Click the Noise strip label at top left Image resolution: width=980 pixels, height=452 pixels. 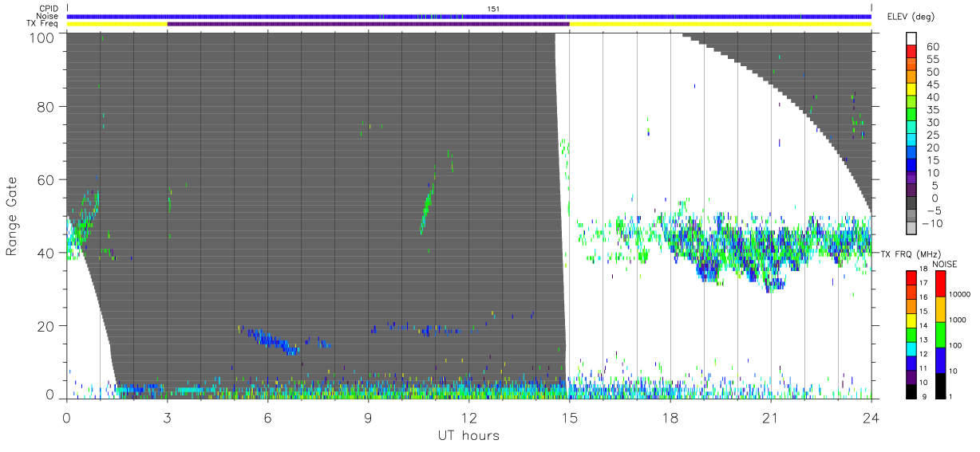tap(48, 16)
